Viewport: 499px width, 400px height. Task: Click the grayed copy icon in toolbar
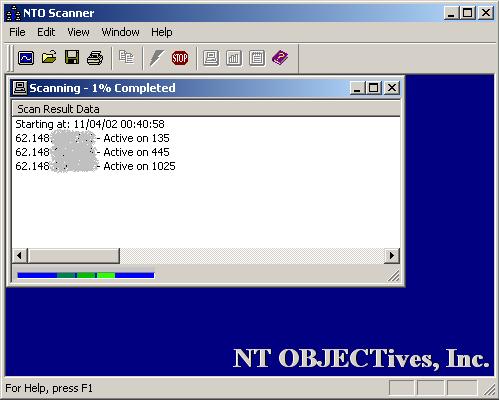[126, 57]
